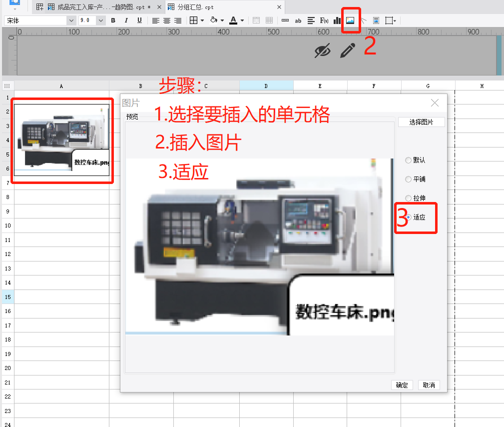Click the font color A swatch
Screen dimensions: 504x427
click(233, 20)
